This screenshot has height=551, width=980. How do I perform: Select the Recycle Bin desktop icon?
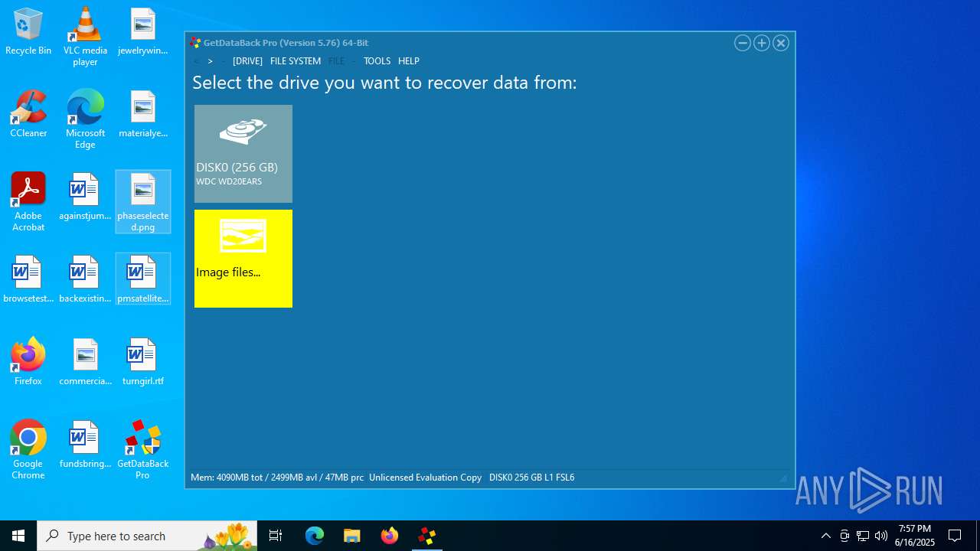click(28, 31)
